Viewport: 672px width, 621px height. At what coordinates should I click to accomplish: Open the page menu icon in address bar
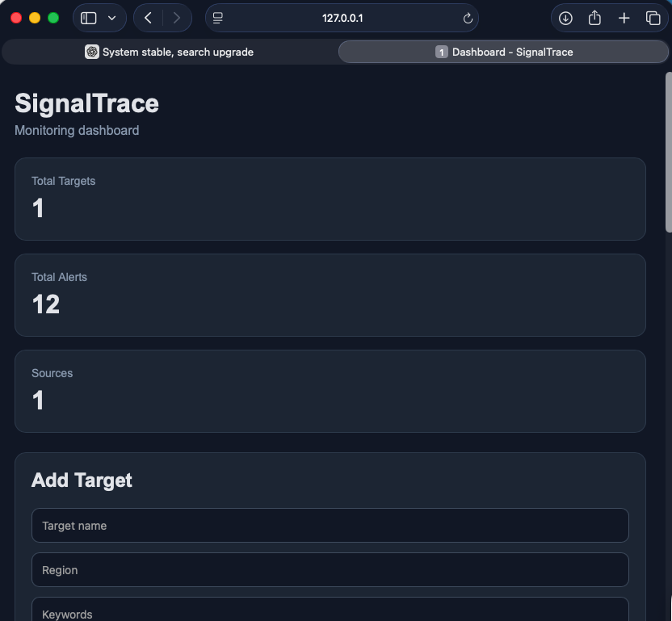click(x=218, y=18)
